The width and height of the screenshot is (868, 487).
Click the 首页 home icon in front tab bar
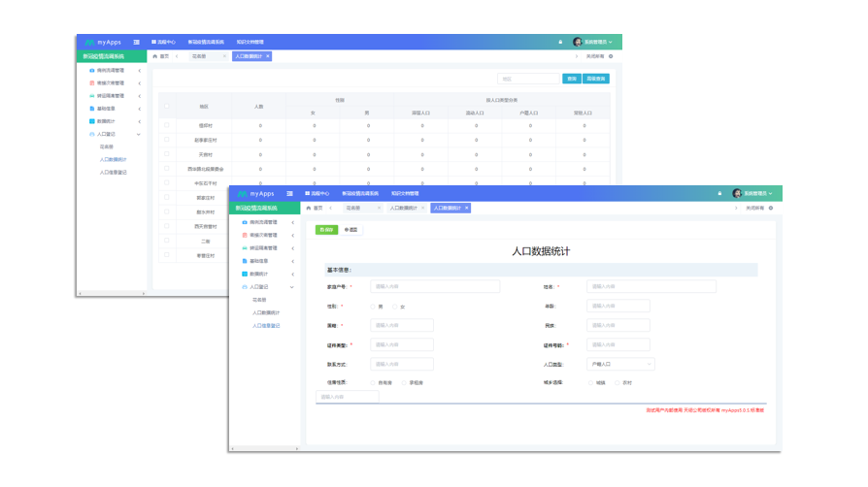pos(309,208)
